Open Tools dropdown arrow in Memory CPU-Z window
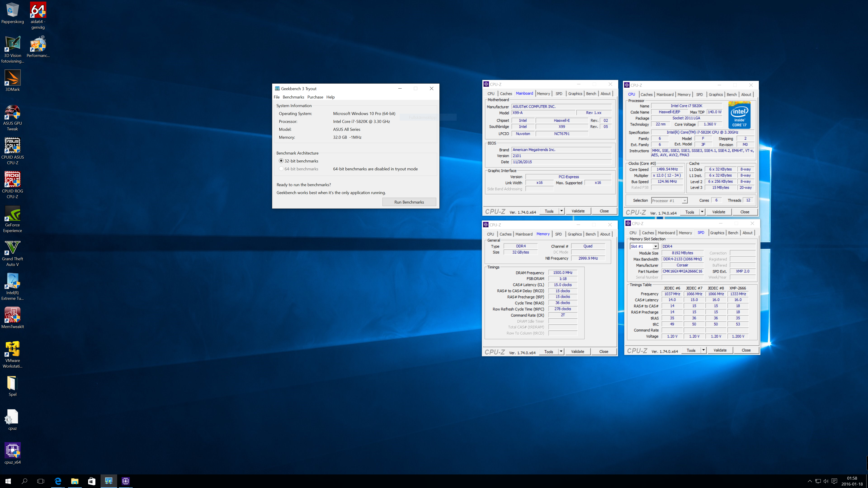Image resolution: width=868 pixels, height=488 pixels. [561, 351]
